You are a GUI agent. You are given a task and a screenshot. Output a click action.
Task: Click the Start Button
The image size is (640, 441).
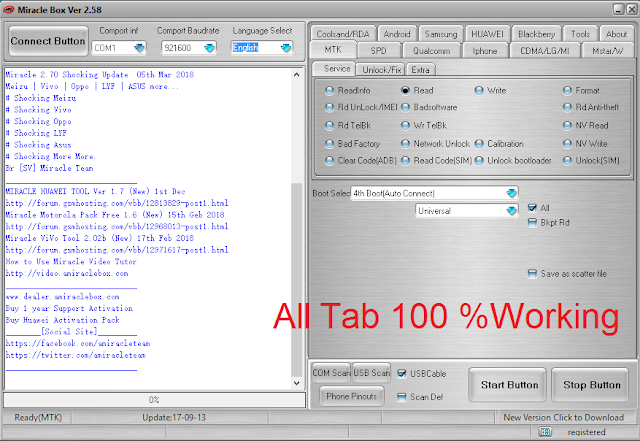[509, 385]
